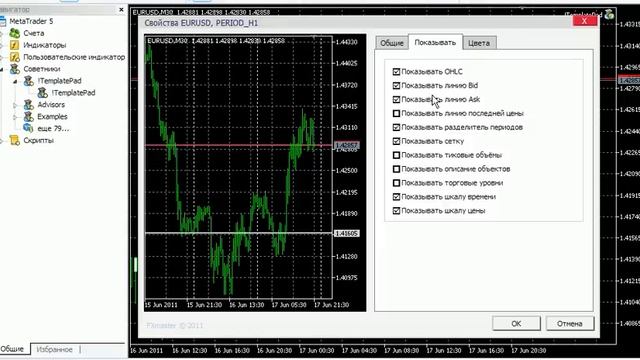Select Индикаторы in the Navigator tree
640x360 pixels.
tap(44, 45)
